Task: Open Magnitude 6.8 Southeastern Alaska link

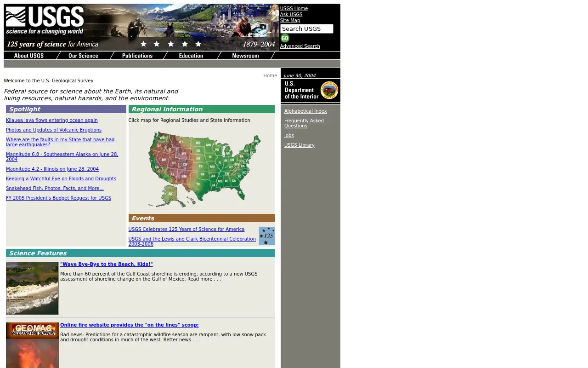Action: click(62, 157)
